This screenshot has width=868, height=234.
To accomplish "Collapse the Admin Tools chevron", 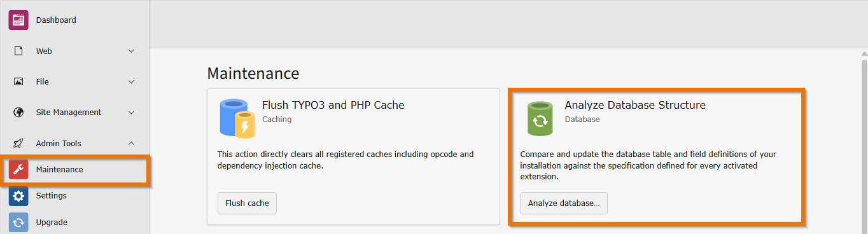I will (x=131, y=143).
